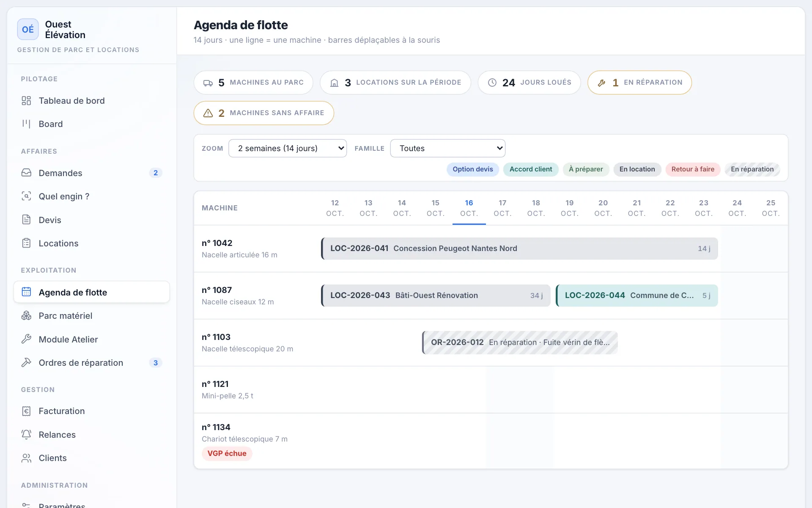Go to the Demandes menu entry
Image resolution: width=812 pixels, height=508 pixels.
click(92, 173)
